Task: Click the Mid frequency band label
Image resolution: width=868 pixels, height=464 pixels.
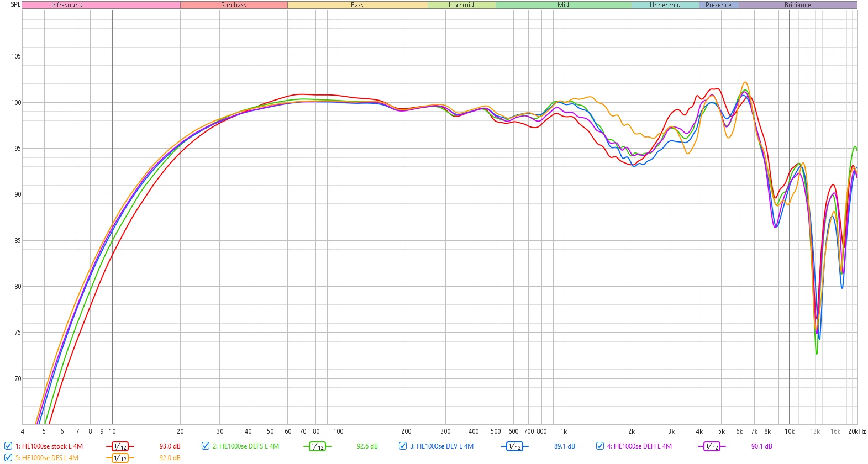Action: coord(563,5)
